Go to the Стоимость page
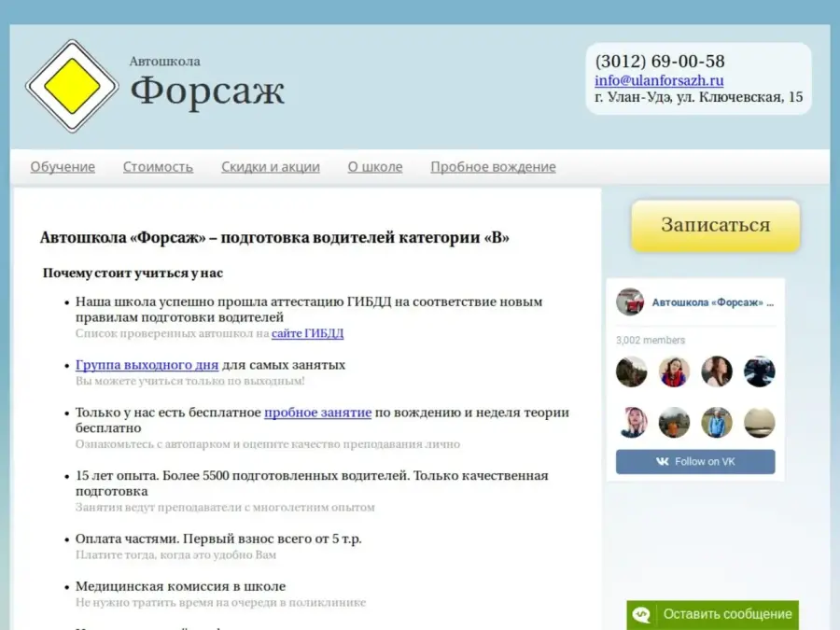840x630 pixels. click(x=158, y=167)
